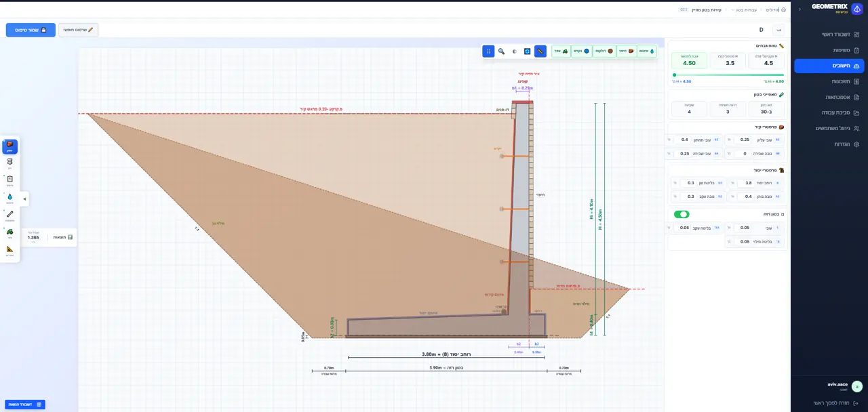Open the aviv.aace user profile
Image resolution: width=868 pixels, height=412 pixels.
tap(844, 386)
